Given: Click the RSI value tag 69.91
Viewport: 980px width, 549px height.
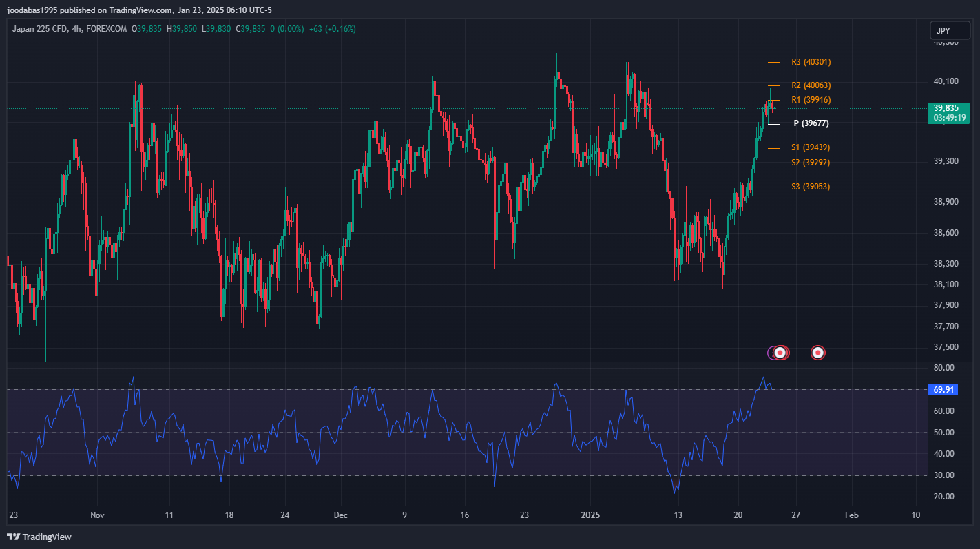Looking at the screenshot, I should click(943, 390).
